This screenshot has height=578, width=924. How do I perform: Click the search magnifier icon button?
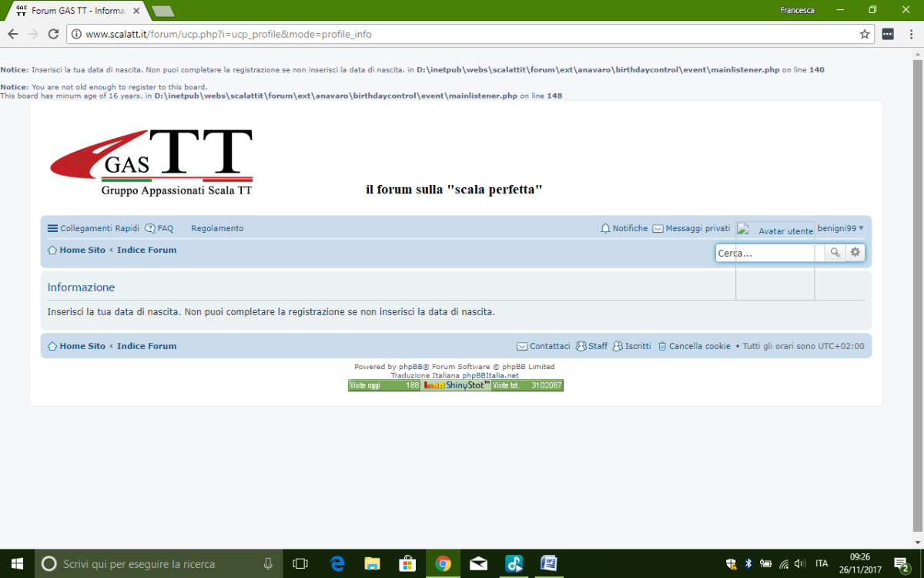click(835, 253)
